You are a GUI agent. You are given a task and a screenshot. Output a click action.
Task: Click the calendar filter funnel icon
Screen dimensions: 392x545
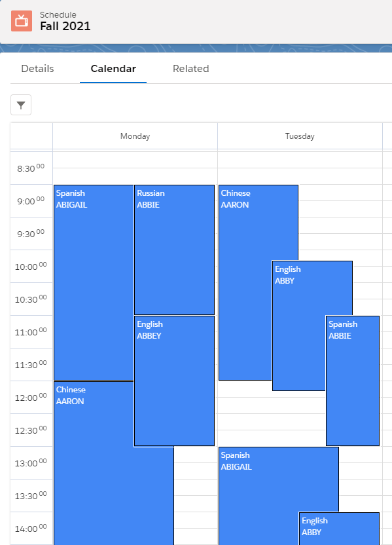click(x=21, y=105)
